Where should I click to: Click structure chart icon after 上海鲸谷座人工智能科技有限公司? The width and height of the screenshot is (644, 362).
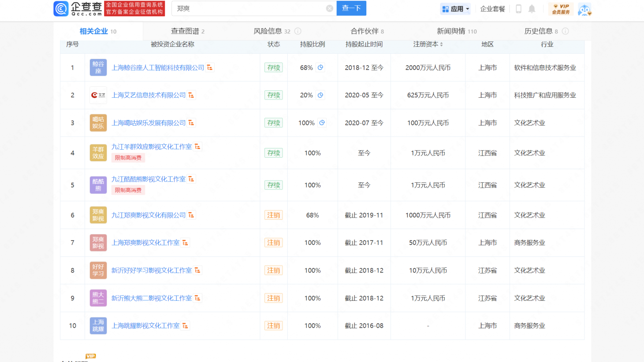pos(210,67)
